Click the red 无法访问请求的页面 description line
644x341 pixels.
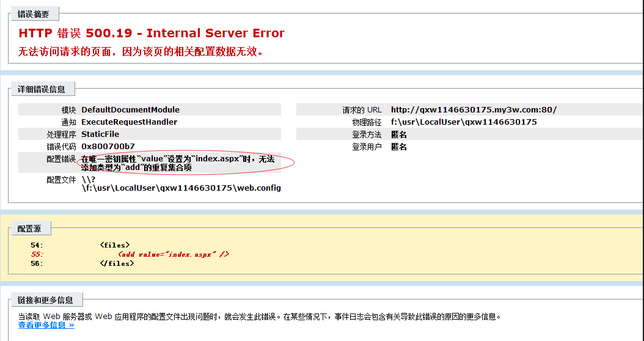click(141, 52)
